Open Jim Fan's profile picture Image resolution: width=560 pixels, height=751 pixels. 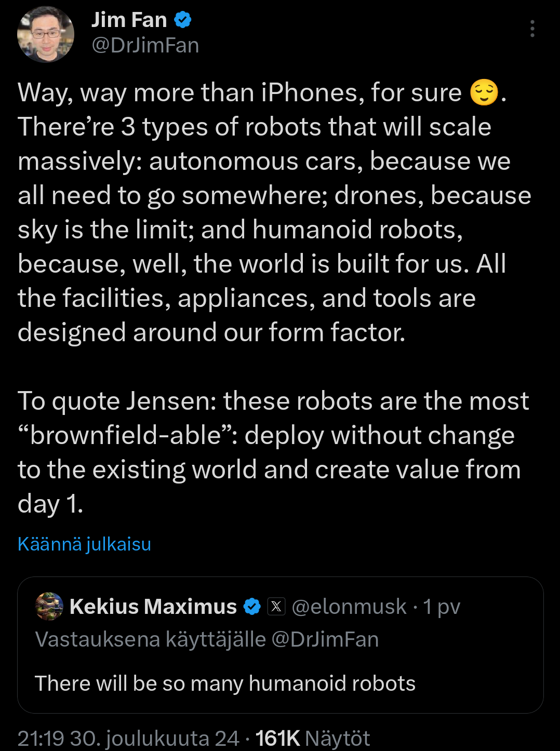click(x=46, y=34)
